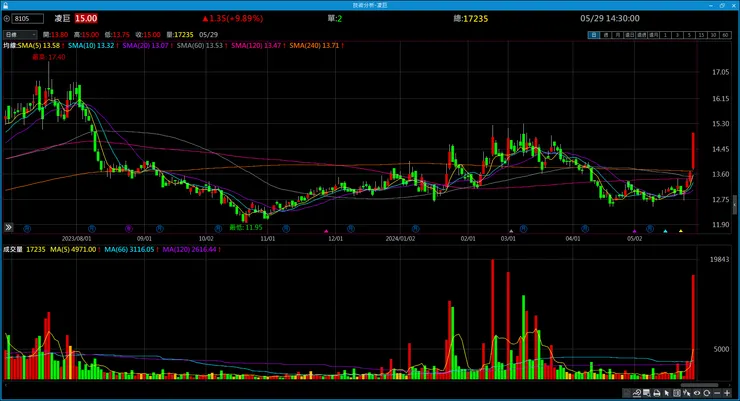Screen dimensions: 740x401
Task: Click the right-edge vertical panel handle
Action: (735, 204)
